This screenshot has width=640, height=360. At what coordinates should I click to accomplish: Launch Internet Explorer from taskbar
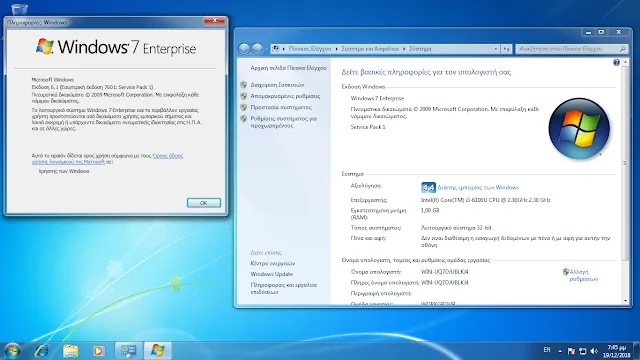[41, 351]
